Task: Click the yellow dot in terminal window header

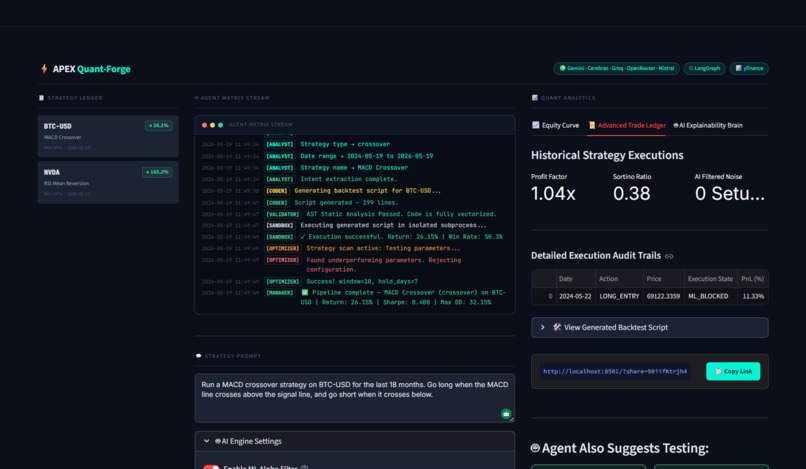Action: click(x=212, y=125)
